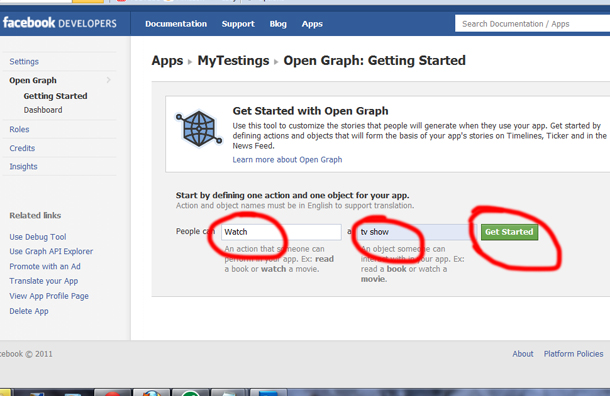610x396 pixels.
Task: Open Roles in the sidebar
Action: [19, 129]
